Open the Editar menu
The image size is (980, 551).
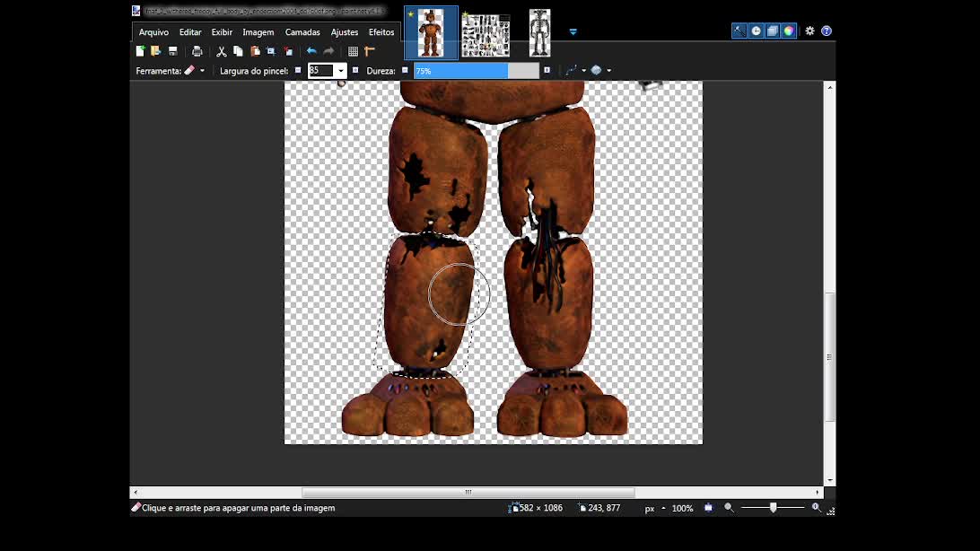190,32
